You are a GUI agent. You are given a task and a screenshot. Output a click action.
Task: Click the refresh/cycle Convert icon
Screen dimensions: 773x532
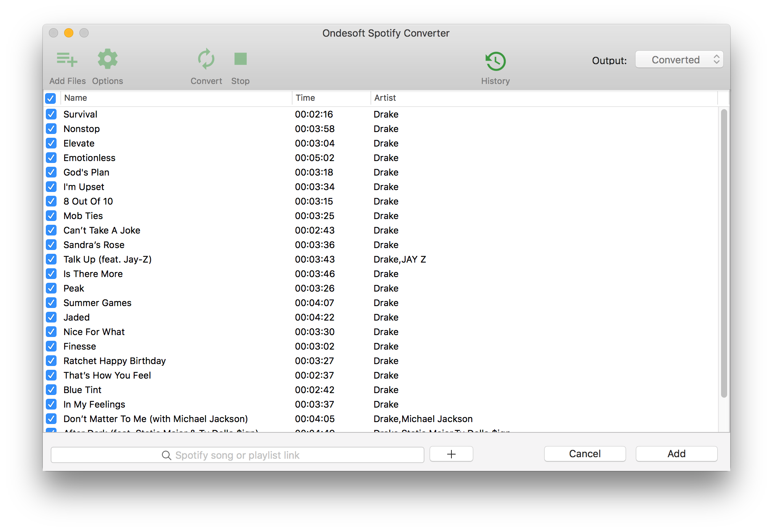pyautogui.click(x=205, y=60)
